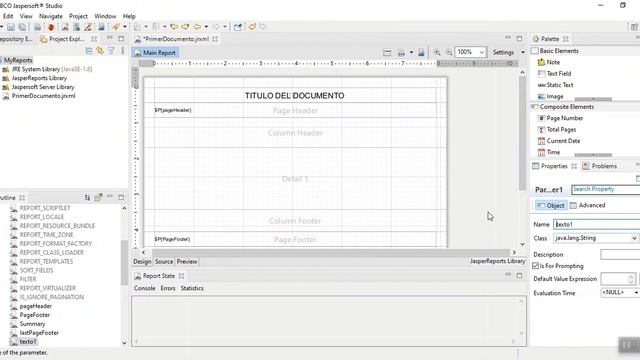Click link with editor icon in Project Explorer

pyautogui.click(x=100, y=51)
